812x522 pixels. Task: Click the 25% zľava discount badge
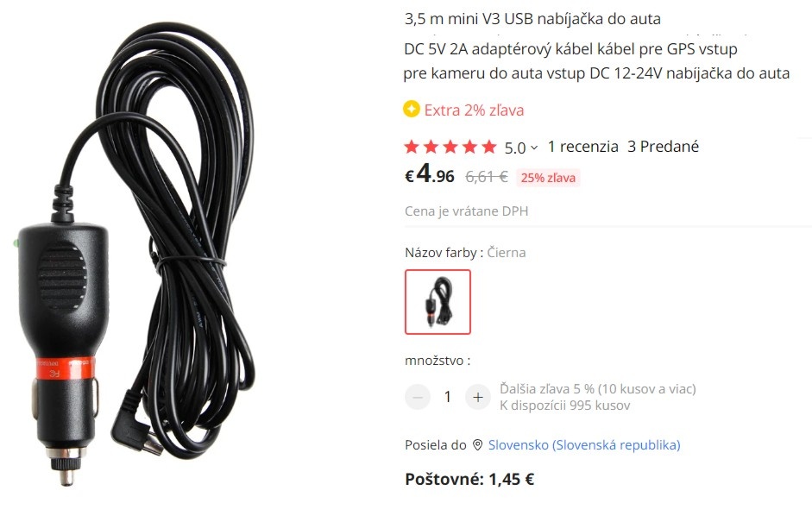548,178
